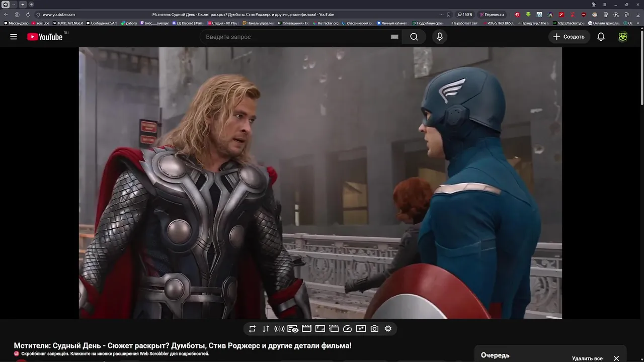Click the Web Scrobbler 'Скробблинг запрещён' notice
Image resolution: width=644 pixels, height=362 pixels.
111,354
